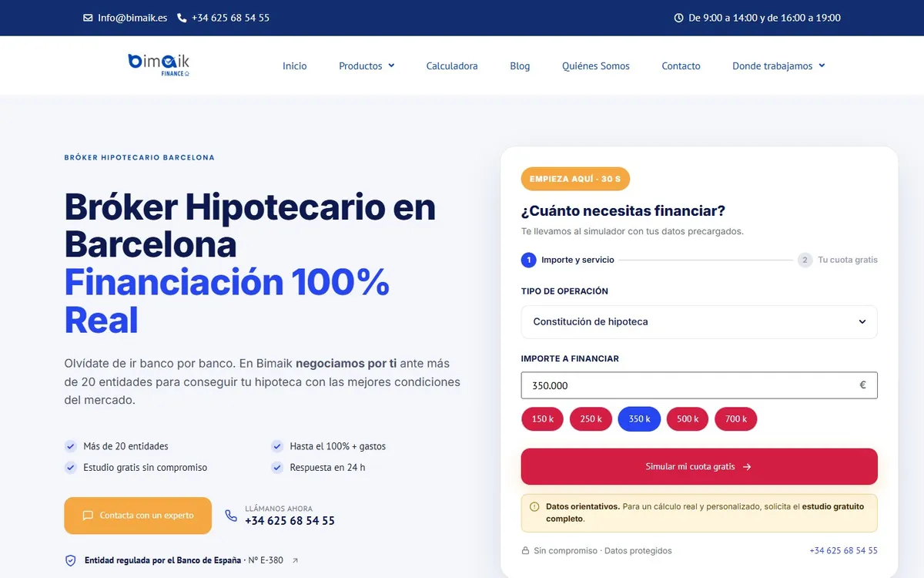
Task: Click the euro symbol in the amount field
Action: [862, 385]
